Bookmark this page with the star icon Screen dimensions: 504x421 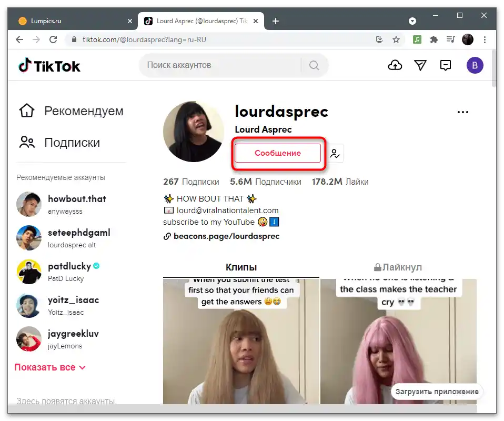[396, 39]
